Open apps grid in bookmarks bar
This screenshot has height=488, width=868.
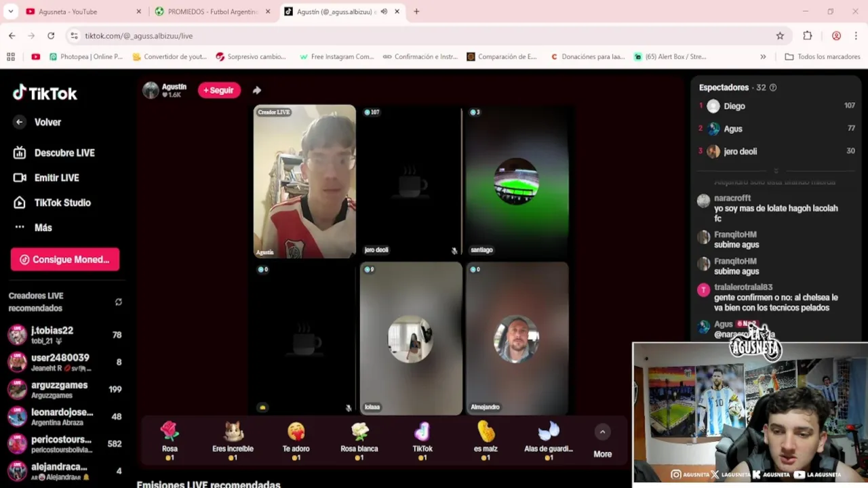(x=11, y=57)
